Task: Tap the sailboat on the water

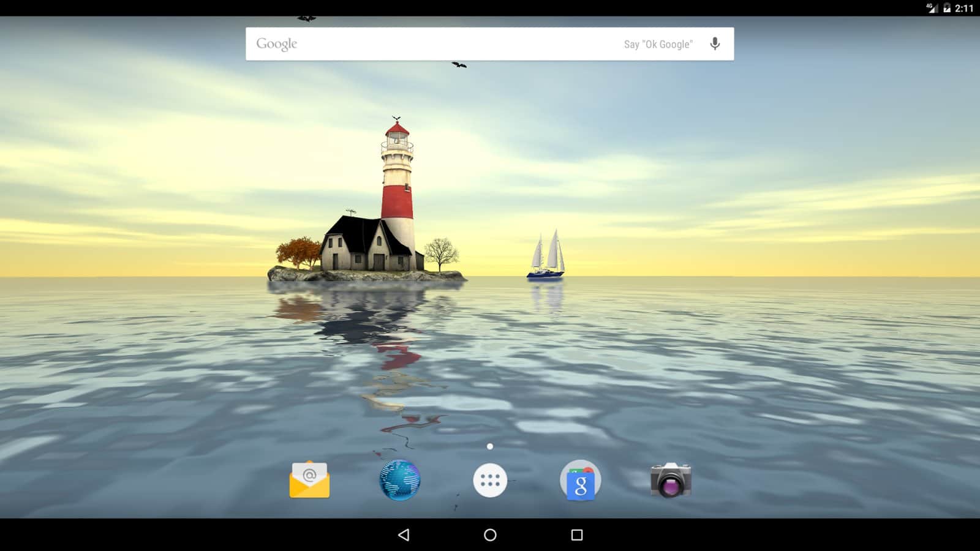Action: (546, 256)
